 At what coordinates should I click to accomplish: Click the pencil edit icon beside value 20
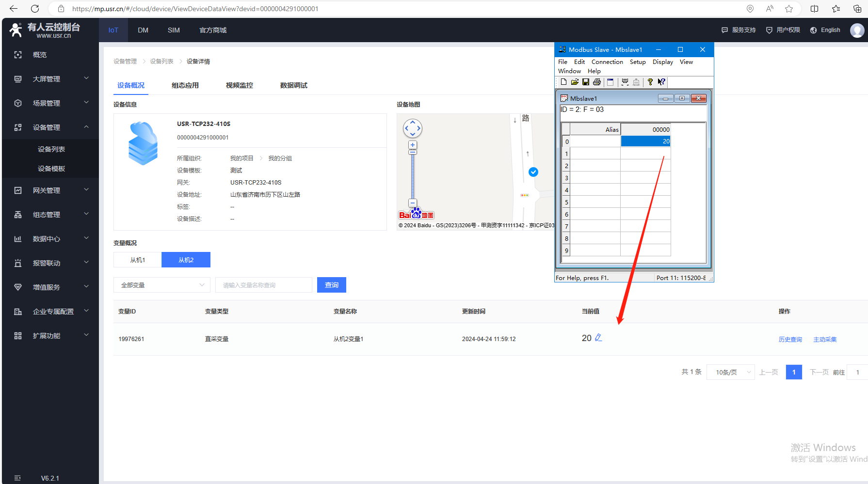598,338
